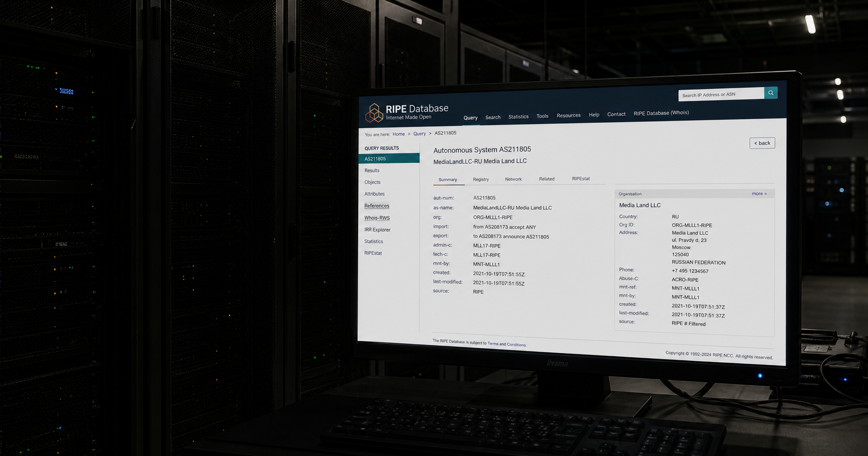The height and width of the screenshot is (456, 868).
Task: Click Abuse-C value ACRO-RIPE
Action: (x=685, y=280)
